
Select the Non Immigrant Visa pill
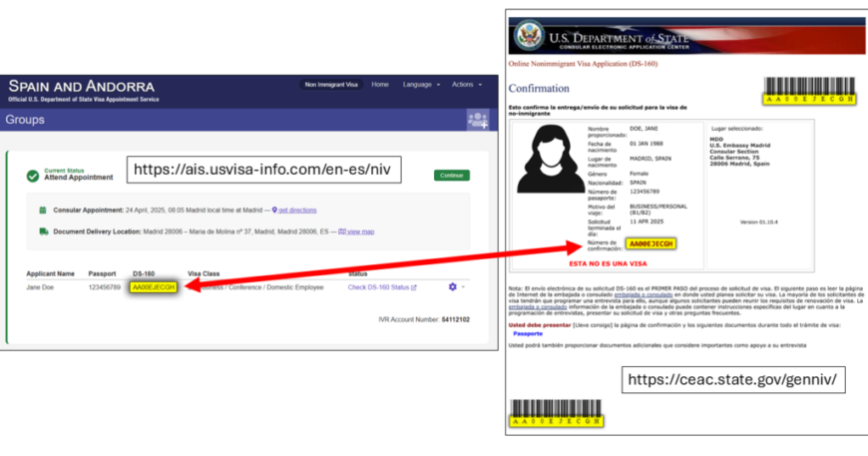click(331, 85)
